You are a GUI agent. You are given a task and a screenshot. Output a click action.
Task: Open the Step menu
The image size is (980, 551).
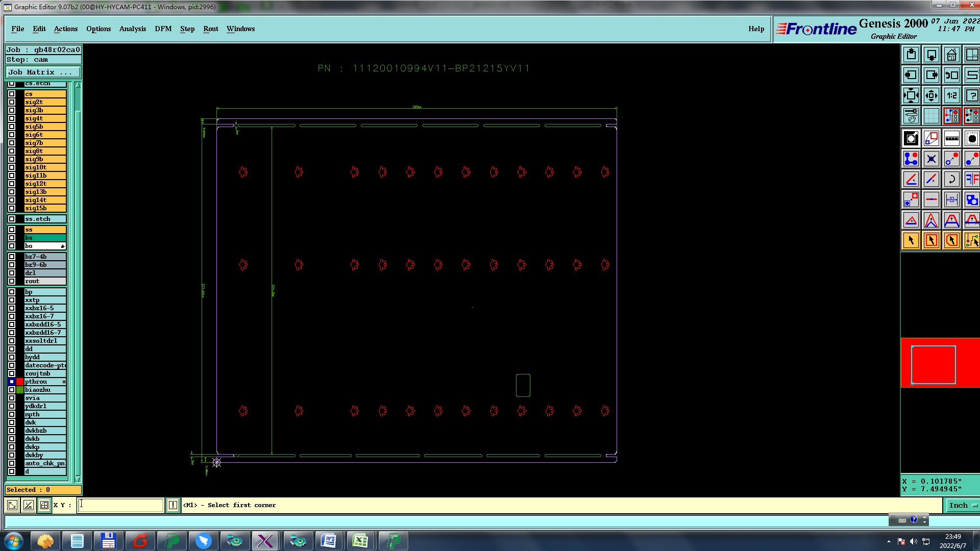[x=187, y=29]
